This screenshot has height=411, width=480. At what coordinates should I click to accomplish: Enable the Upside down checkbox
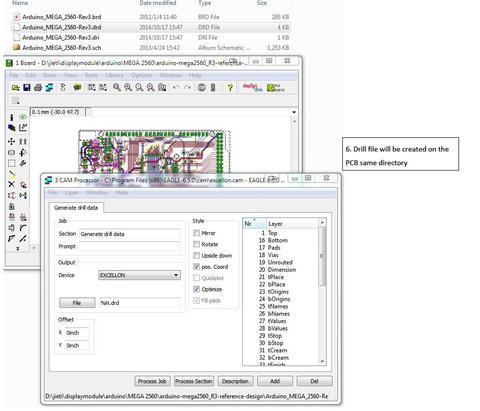tap(197, 256)
